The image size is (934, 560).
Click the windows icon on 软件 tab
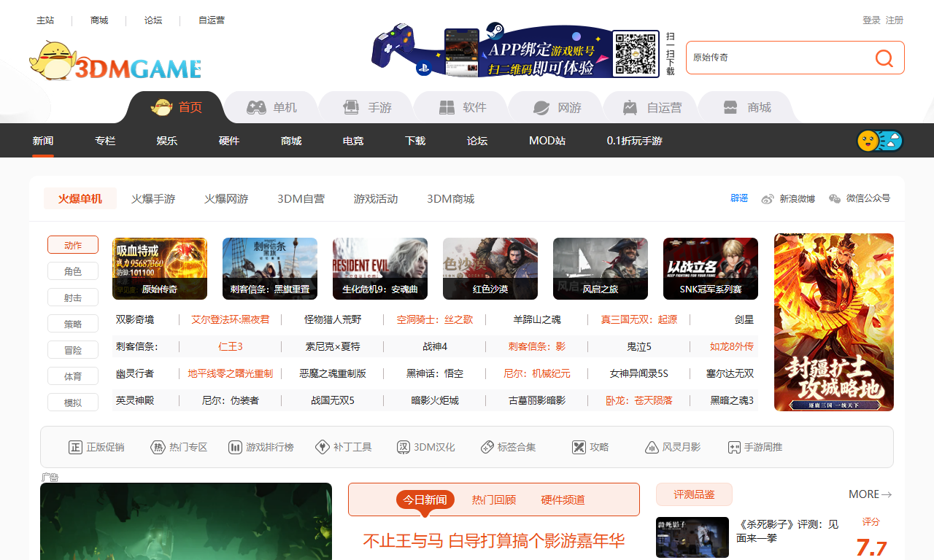[x=447, y=107]
